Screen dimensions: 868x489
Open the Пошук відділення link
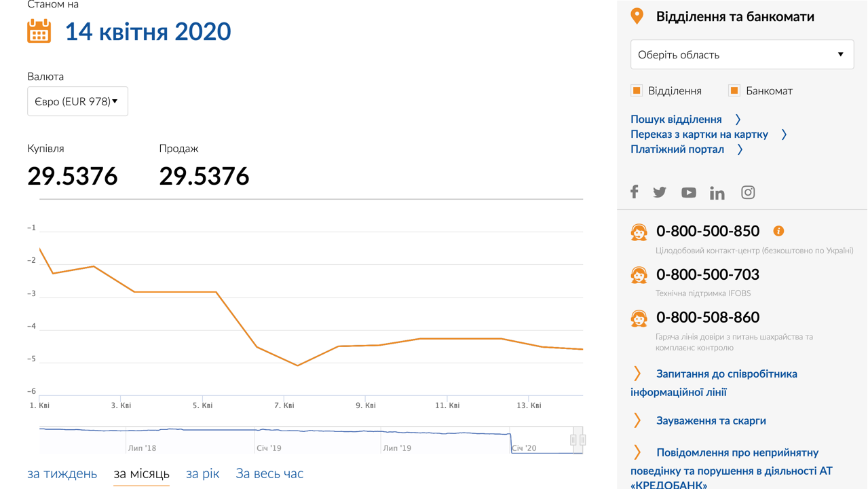(676, 119)
